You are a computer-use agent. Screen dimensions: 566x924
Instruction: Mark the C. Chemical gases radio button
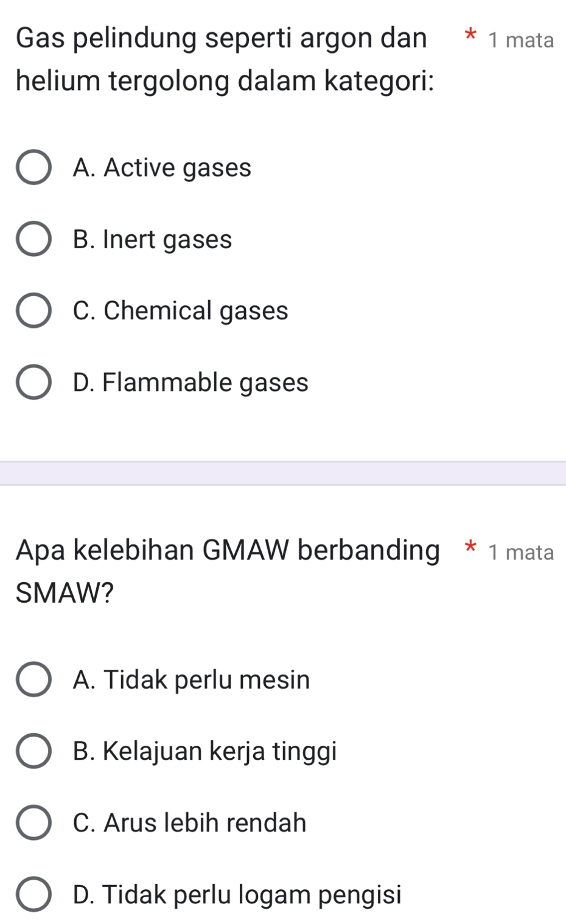[33, 311]
